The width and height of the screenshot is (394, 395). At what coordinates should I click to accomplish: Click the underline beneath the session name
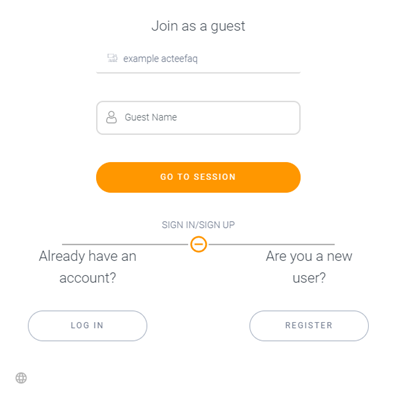pyautogui.click(x=198, y=72)
